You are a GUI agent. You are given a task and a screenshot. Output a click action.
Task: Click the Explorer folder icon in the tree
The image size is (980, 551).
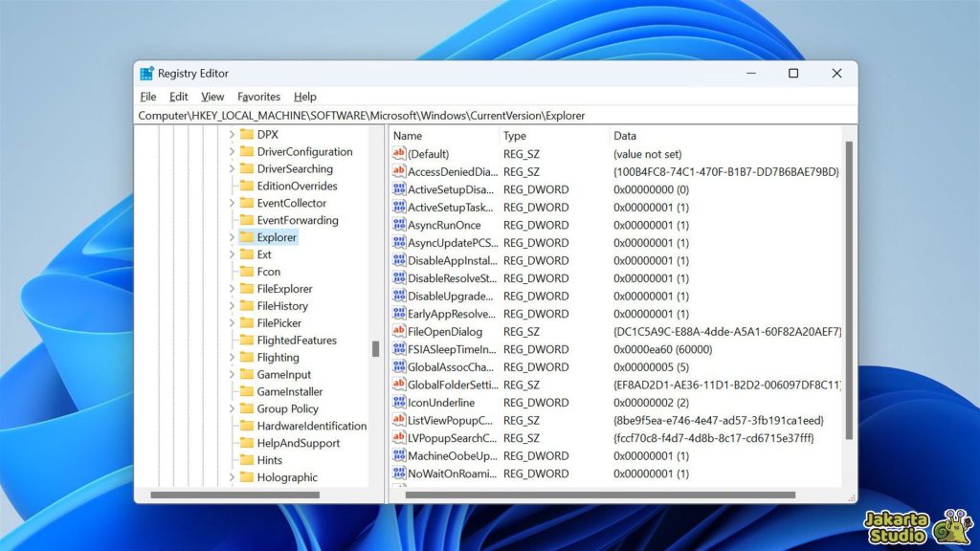[x=245, y=237]
